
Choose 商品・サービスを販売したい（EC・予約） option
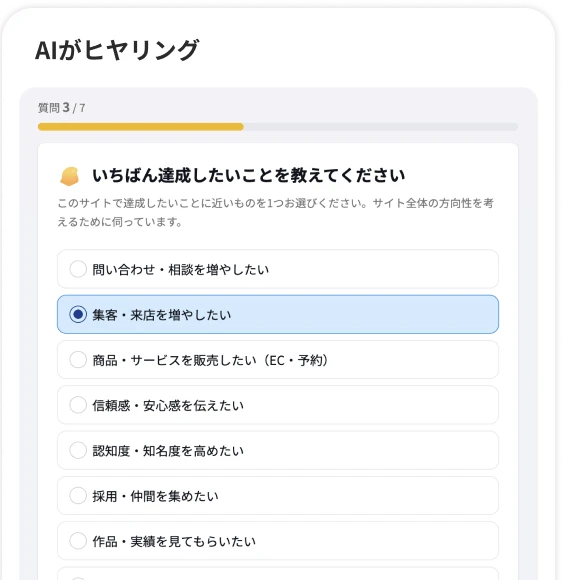click(278, 360)
